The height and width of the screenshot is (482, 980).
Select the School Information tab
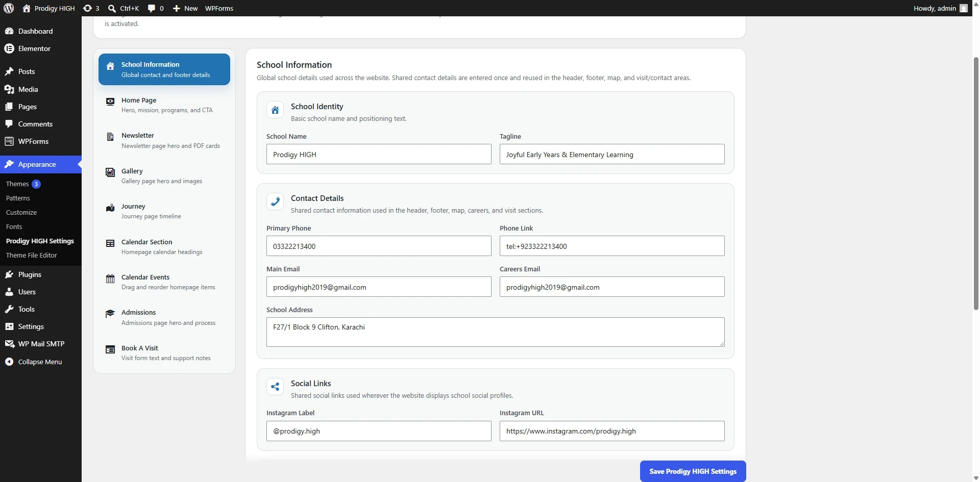pos(164,69)
